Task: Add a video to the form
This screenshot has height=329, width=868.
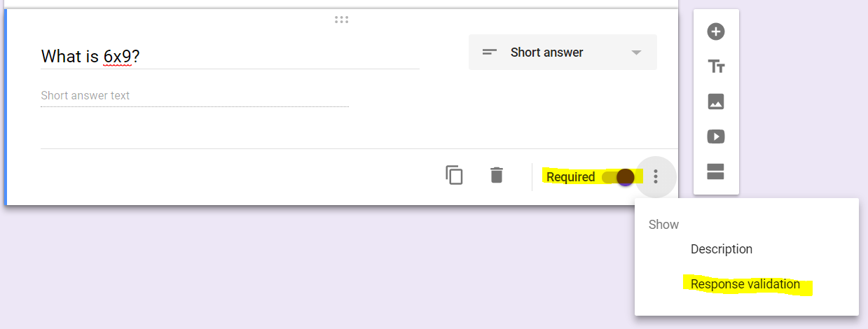Action: click(x=715, y=136)
